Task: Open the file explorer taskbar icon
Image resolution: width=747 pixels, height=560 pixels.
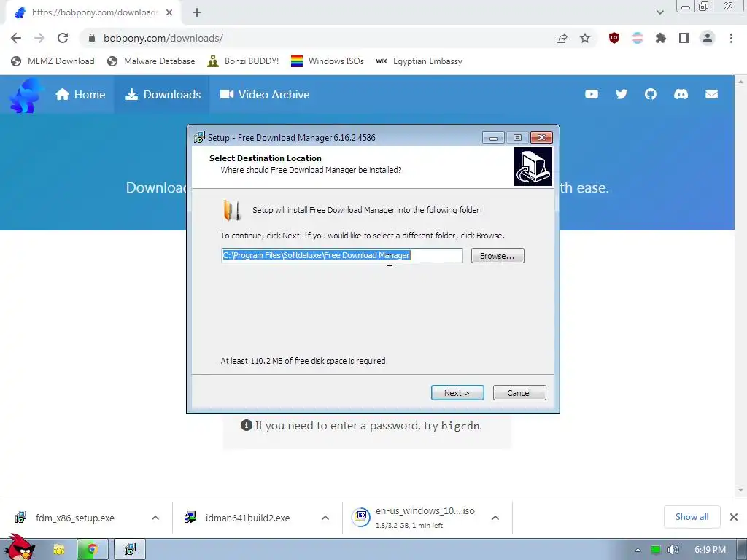Action: pos(58,550)
